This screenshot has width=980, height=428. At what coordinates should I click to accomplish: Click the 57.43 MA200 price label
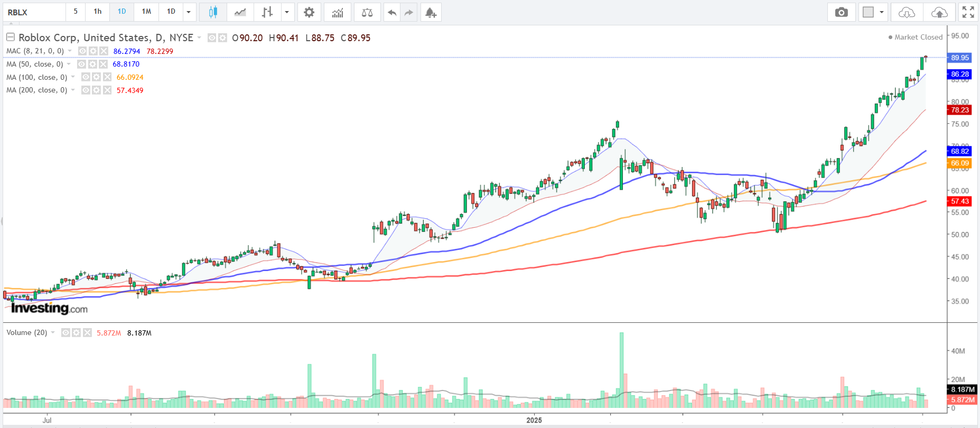pos(960,201)
